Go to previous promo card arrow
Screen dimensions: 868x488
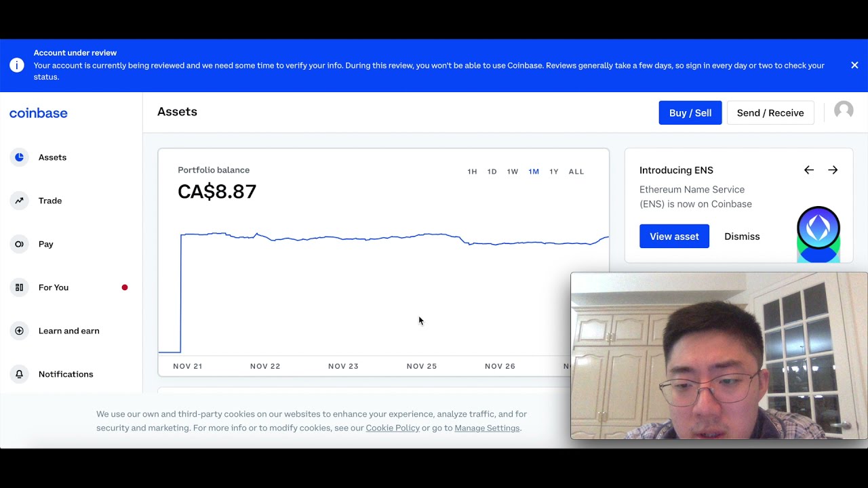pyautogui.click(x=809, y=170)
